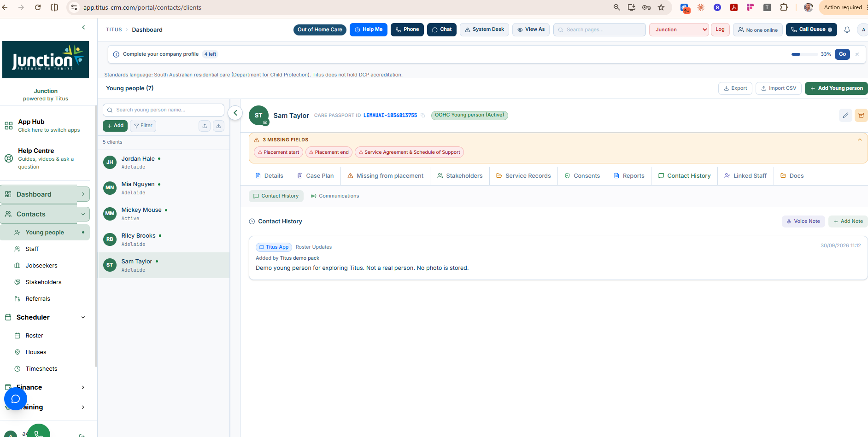
Task: Click the Voice Note button
Action: coord(803,221)
